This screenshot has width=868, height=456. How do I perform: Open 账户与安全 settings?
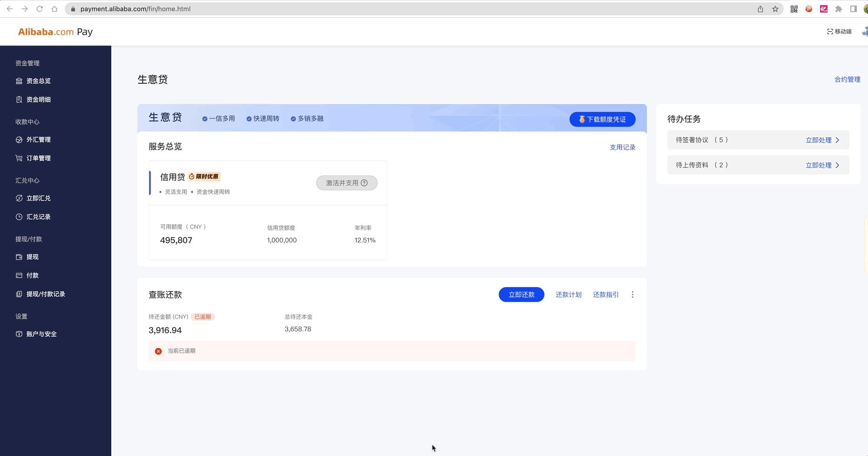(x=41, y=334)
